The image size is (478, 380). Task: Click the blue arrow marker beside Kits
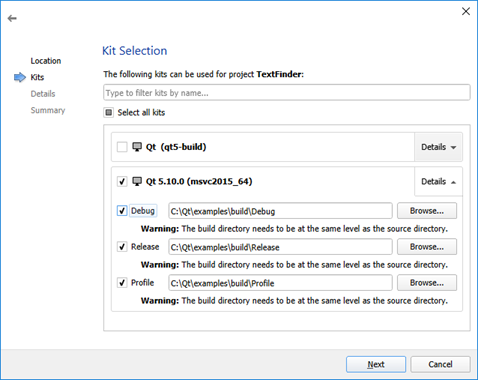20,77
